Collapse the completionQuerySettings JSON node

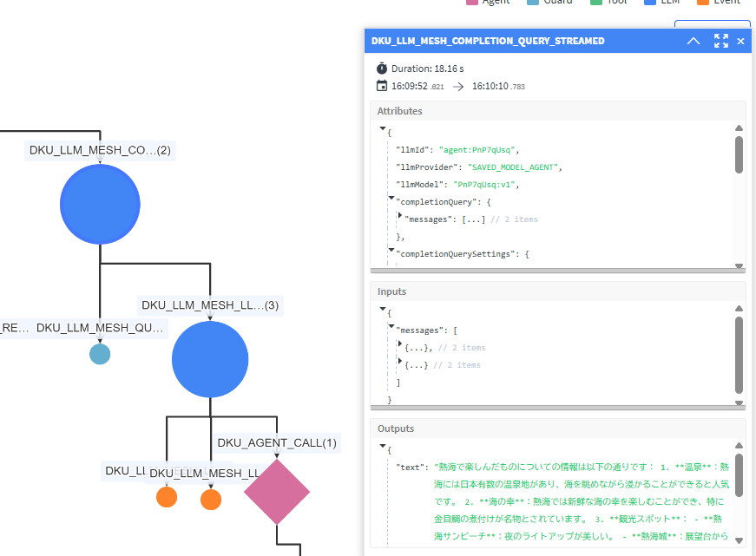(x=391, y=250)
